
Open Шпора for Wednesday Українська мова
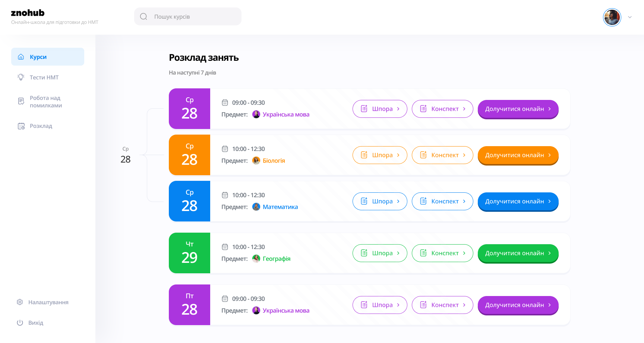coord(380,109)
